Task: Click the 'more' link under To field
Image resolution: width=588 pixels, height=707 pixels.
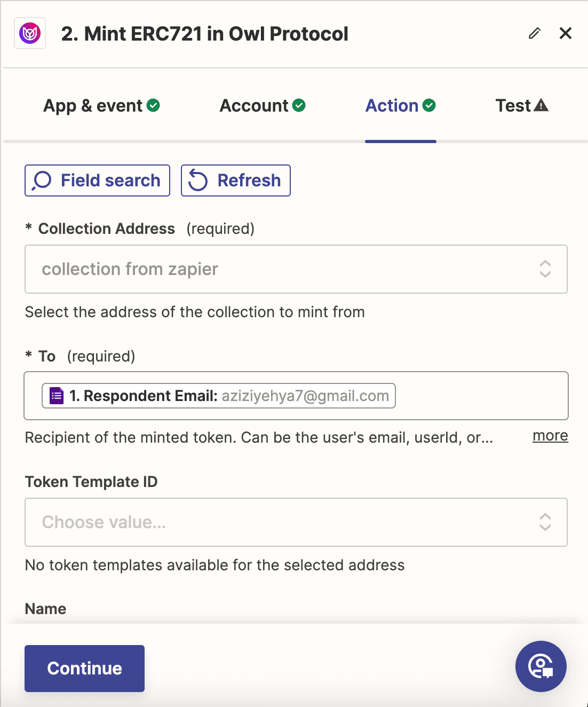Action: [x=550, y=436]
